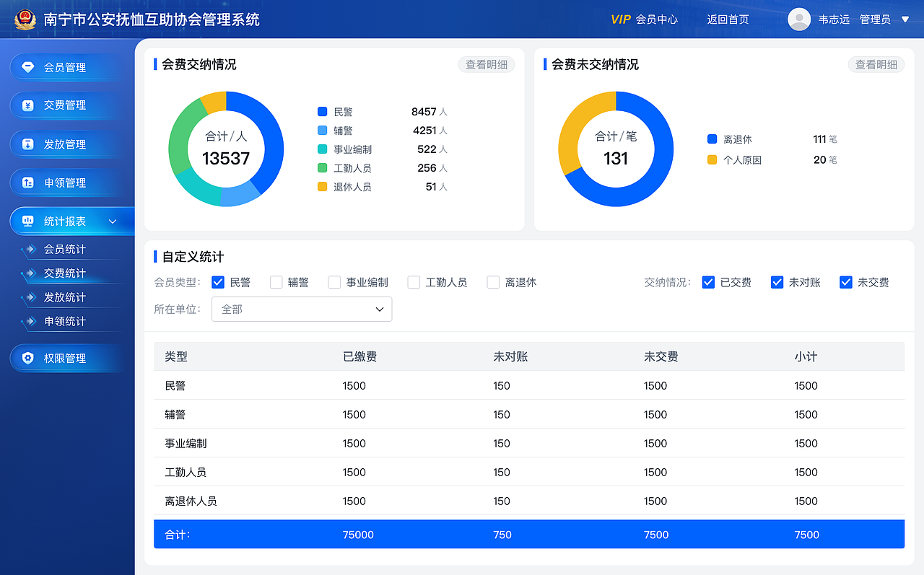Uncheck the 已交费 checkbox
Screen dimensions: 924x575
click(708, 282)
